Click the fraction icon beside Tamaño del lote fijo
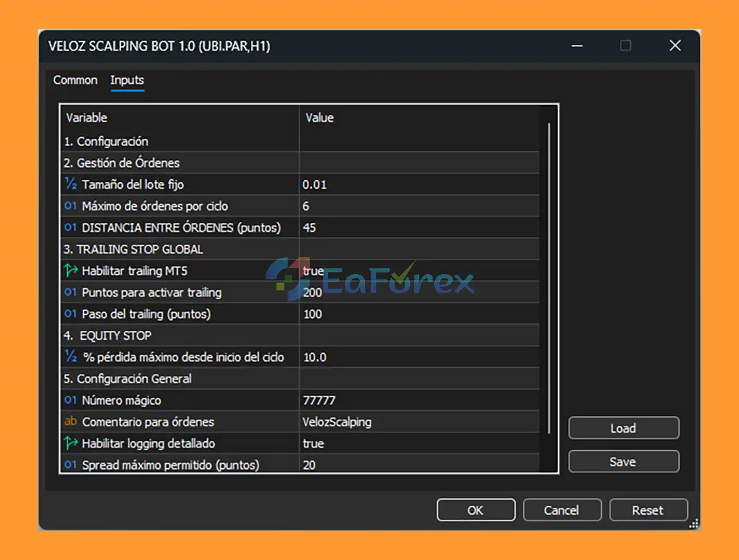 [x=70, y=184]
